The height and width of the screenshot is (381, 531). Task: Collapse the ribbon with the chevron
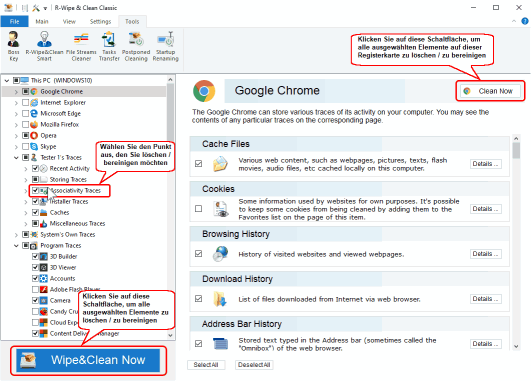coord(514,21)
